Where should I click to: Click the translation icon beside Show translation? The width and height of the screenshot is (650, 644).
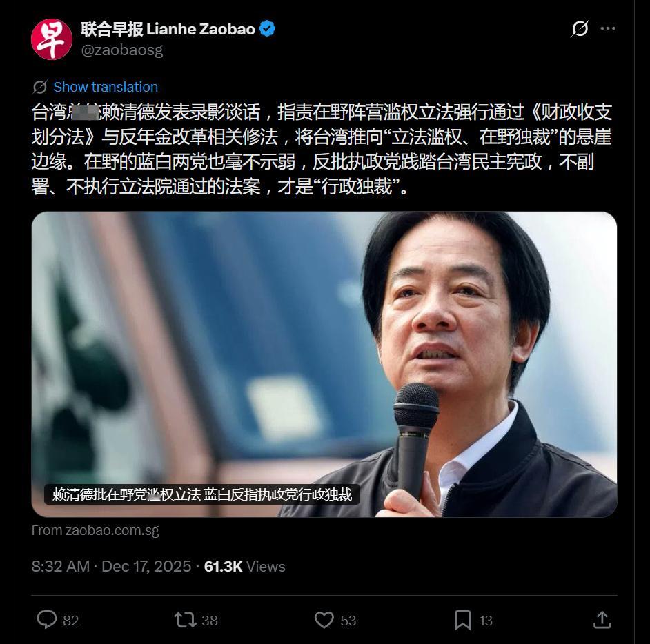click(x=40, y=87)
